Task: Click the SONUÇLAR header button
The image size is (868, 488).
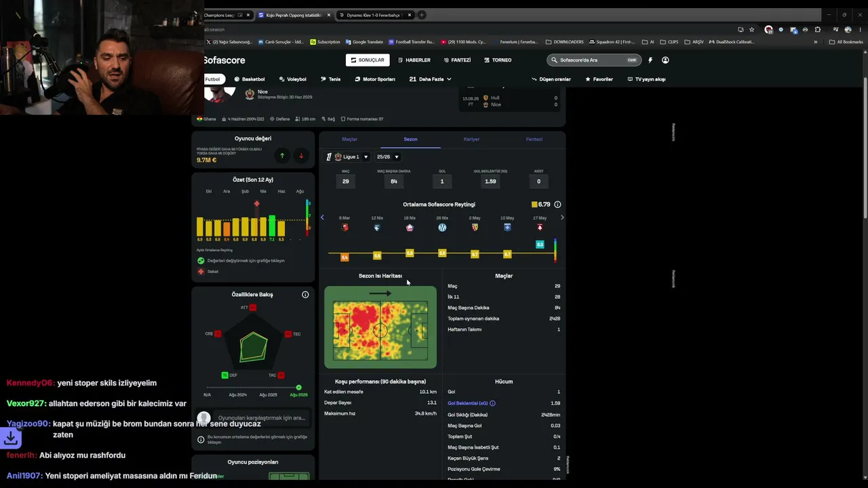Action: [x=368, y=60]
